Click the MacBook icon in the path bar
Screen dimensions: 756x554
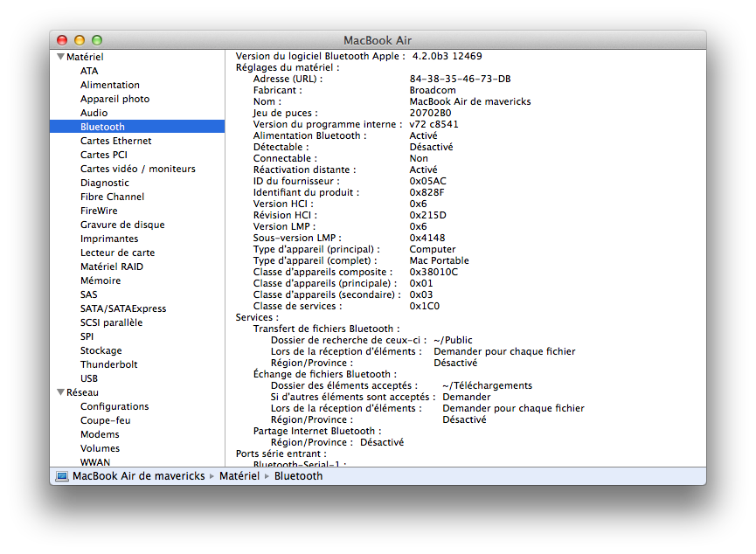coord(62,476)
